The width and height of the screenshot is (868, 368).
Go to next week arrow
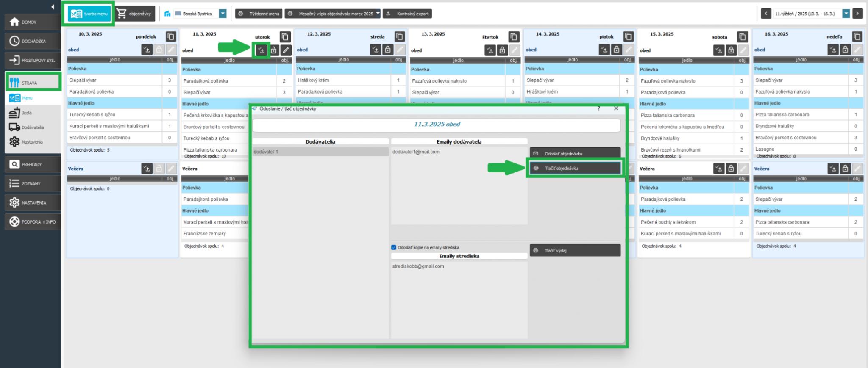coord(857,14)
